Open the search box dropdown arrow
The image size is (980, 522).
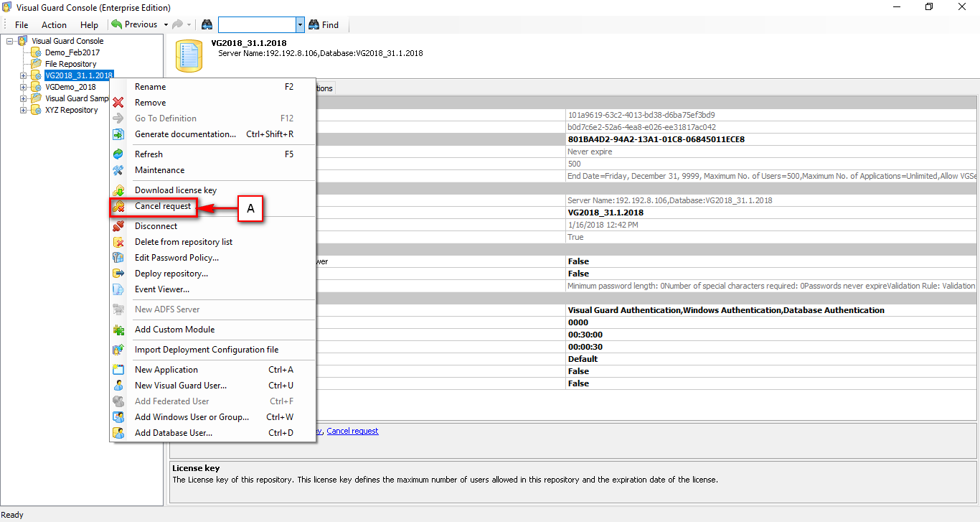tap(301, 24)
